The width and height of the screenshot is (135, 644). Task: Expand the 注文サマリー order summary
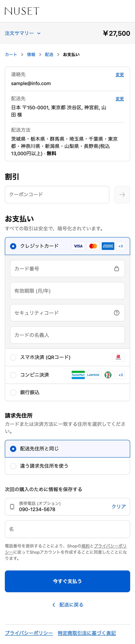(x=22, y=33)
